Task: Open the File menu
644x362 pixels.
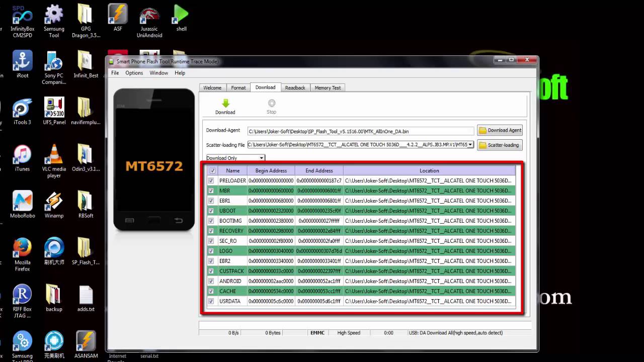Action: pyautogui.click(x=115, y=73)
